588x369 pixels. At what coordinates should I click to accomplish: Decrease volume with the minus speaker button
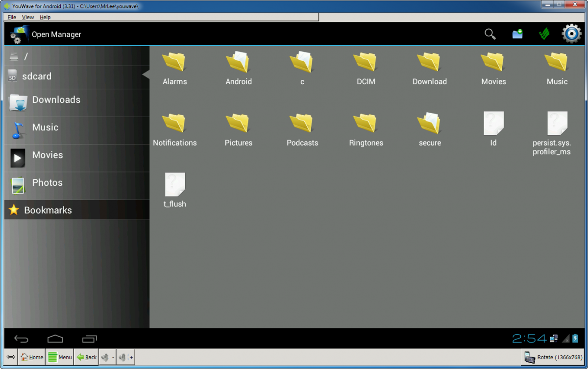click(x=107, y=357)
